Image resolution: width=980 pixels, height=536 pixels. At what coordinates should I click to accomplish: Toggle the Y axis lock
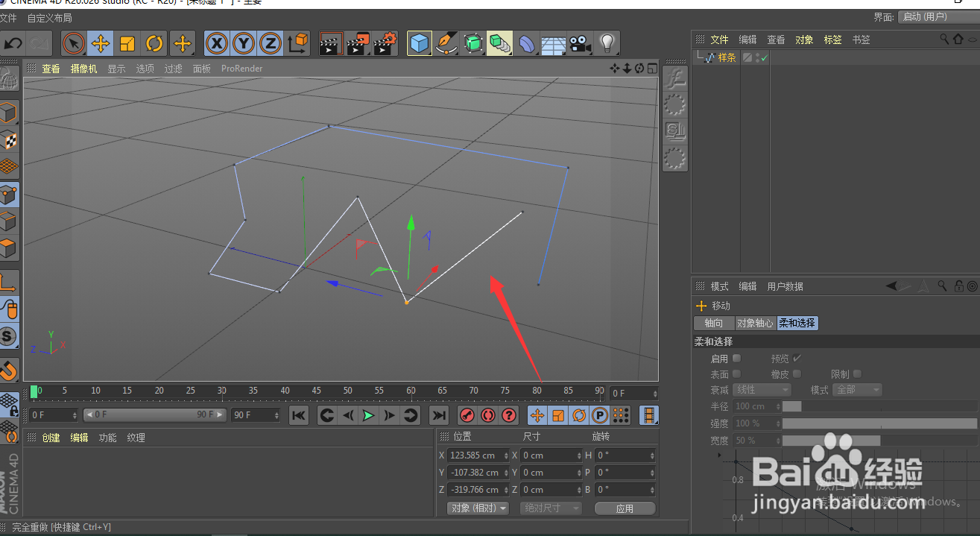click(x=243, y=44)
